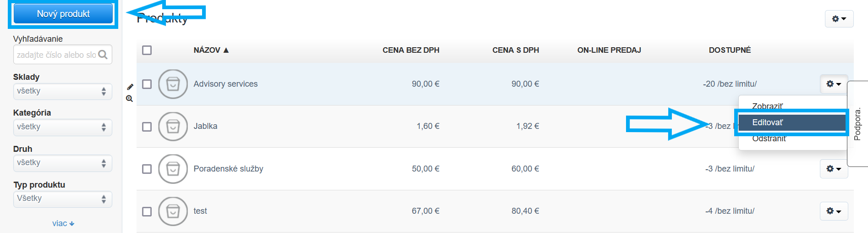This screenshot has width=868, height=233.
Task: Check the Jablka product checkbox
Action: click(x=147, y=127)
